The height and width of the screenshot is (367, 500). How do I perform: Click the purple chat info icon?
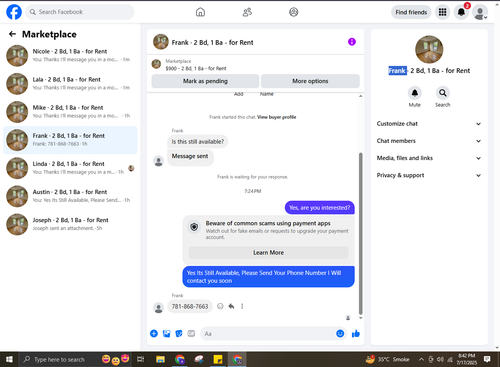[x=352, y=42]
